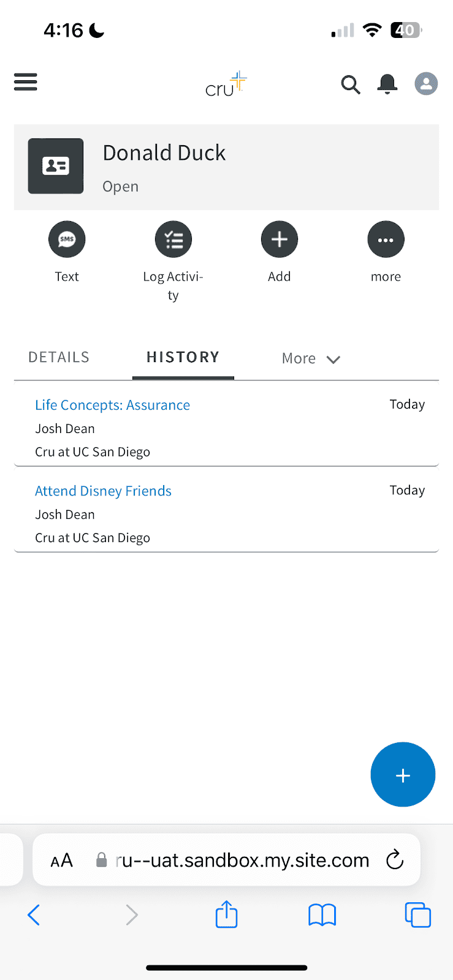This screenshot has height=980, width=453.
Task: Open Life Concepts: Assurance link
Action: pos(112,405)
